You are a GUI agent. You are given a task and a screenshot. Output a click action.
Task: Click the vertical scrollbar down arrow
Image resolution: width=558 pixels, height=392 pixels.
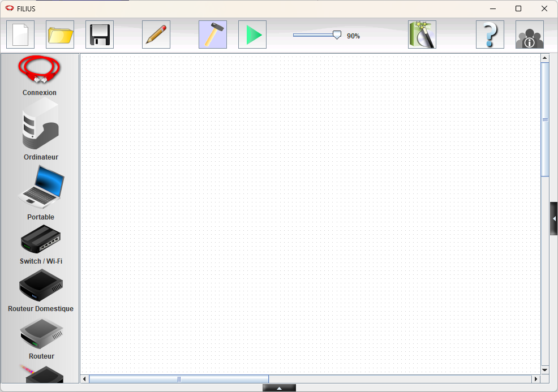(x=545, y=370)
